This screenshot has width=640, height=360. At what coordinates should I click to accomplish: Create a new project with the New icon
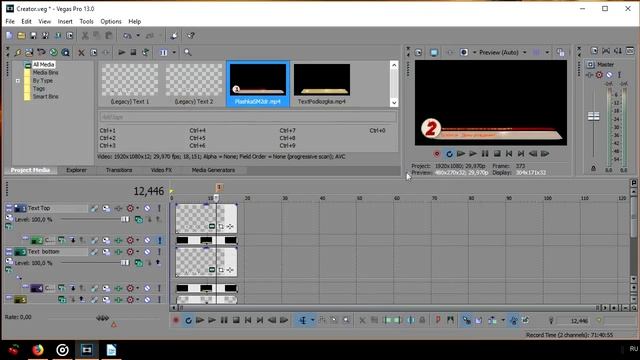pos(9,36)
